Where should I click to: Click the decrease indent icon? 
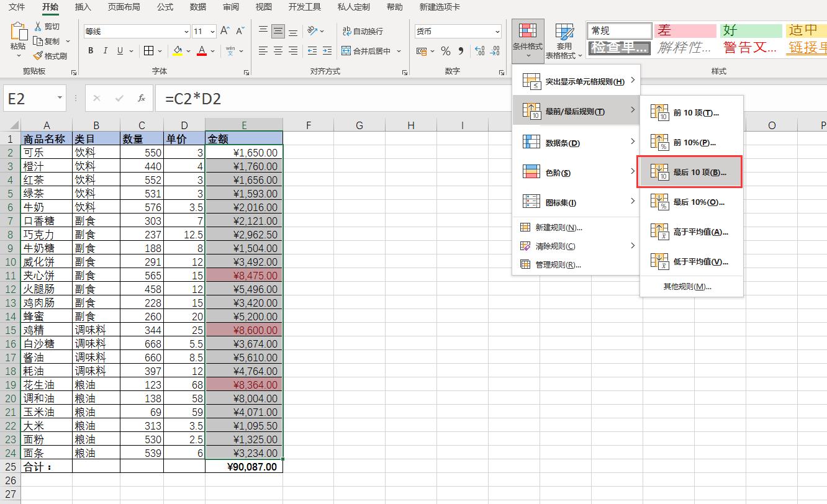312,51
